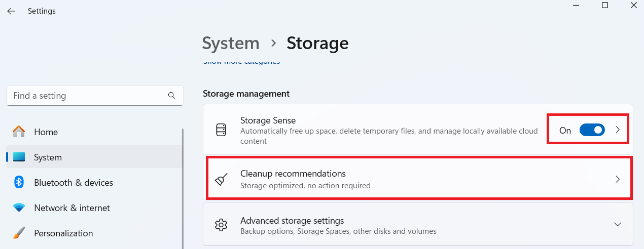The image size is (644, 249).
Task: Click the Bluetooth icon in sidebar
Action: click(19, 182)
